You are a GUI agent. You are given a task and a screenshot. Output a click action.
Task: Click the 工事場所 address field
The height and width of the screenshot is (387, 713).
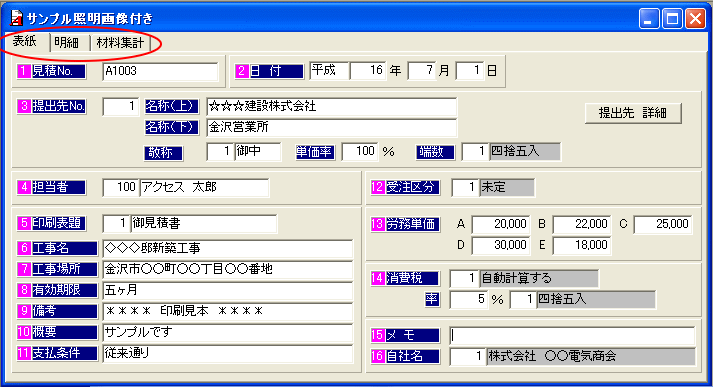[228, 269]
